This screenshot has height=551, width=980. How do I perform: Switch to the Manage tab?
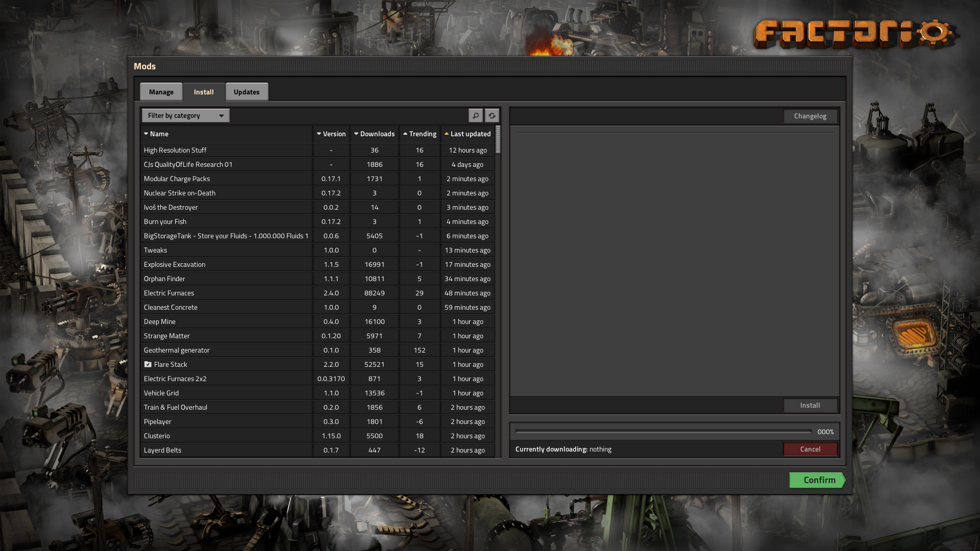(x=161, y=92)
